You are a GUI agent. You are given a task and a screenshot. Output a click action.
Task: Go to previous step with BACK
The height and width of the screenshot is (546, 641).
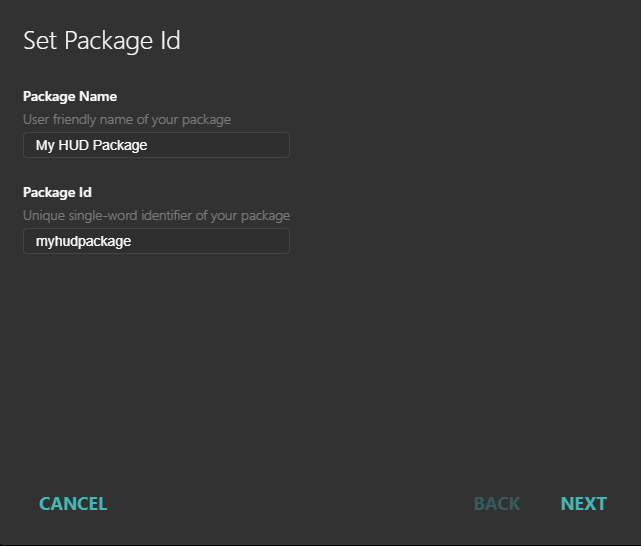click(497, 503)
